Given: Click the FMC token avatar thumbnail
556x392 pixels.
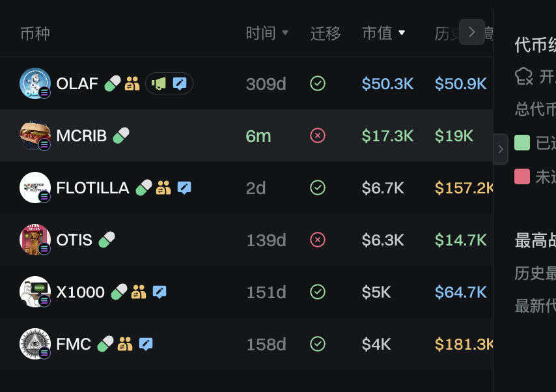Looking at the screenshot, I should 35,344.
